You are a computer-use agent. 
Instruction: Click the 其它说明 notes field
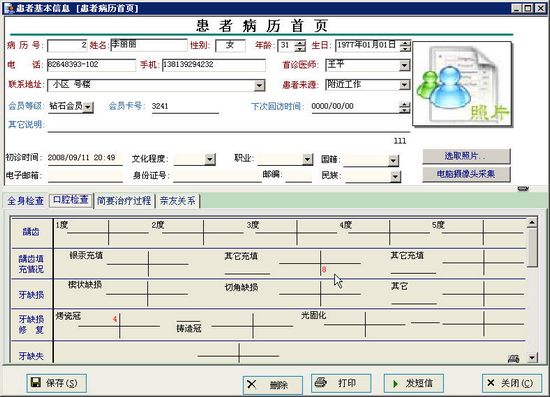coord(229,126)
